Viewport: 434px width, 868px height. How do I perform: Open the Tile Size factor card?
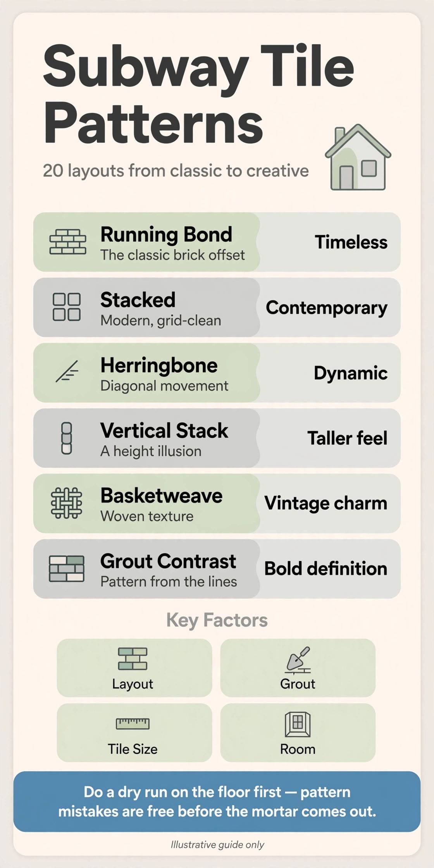pyautogui.click(x=134, y=733)
